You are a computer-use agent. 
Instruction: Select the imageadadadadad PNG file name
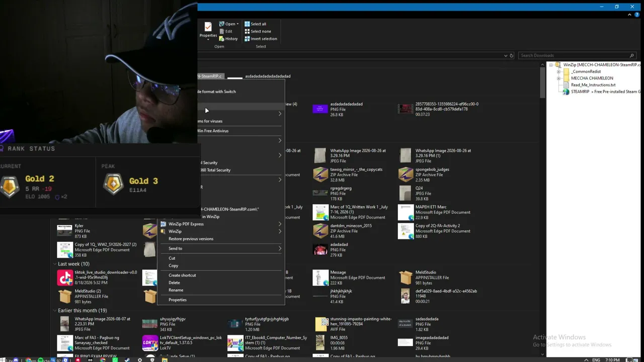coord(432,338)
